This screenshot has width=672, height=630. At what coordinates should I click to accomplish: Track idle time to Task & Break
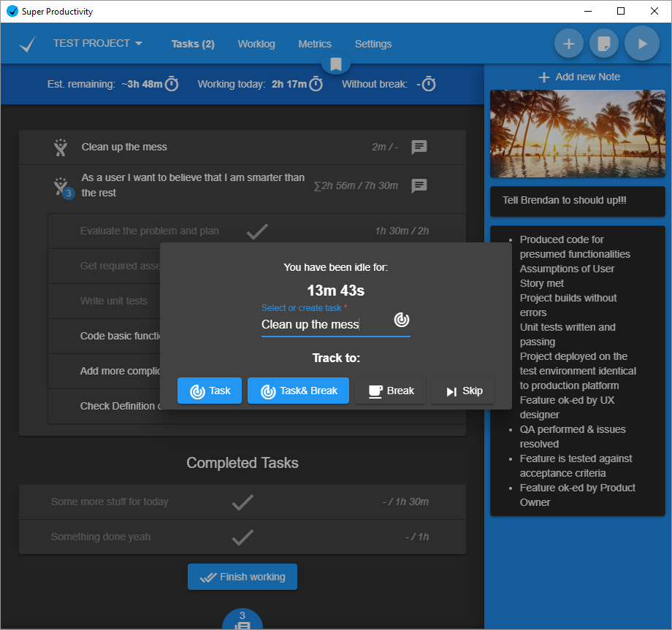298,391
